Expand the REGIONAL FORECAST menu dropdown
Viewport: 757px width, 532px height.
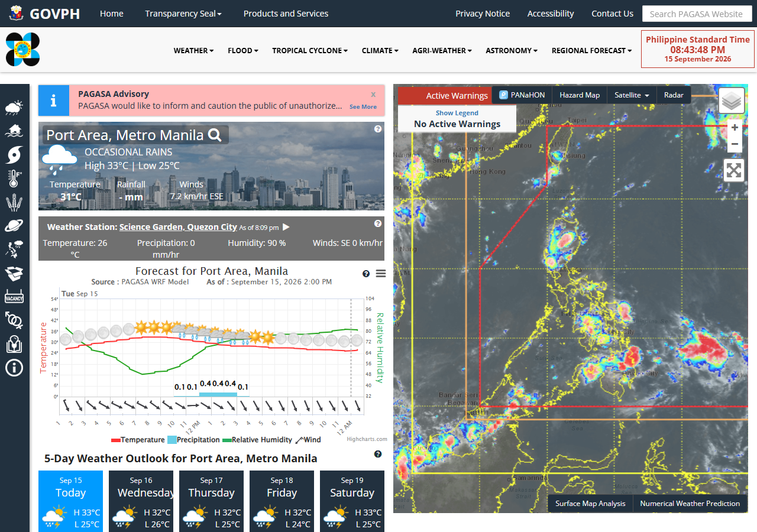pyautogui.click(x=591, y=51)
